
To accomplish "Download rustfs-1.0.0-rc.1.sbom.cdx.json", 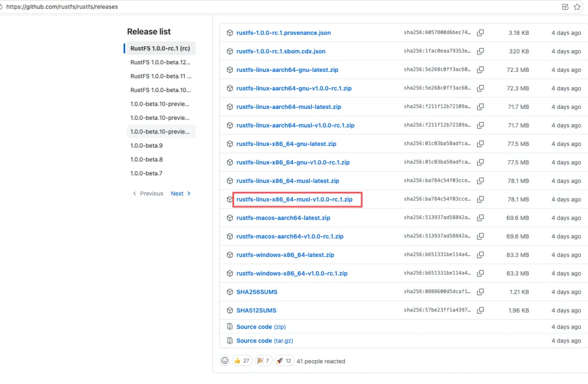I will pyautogui.click(x=281, y=51).
